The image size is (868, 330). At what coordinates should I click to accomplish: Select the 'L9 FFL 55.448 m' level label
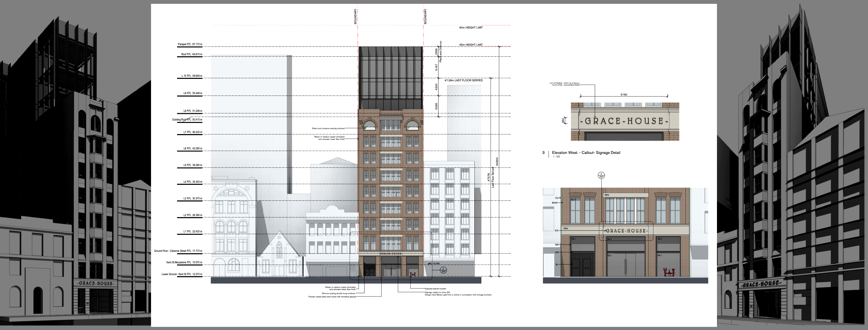(192, 93)
